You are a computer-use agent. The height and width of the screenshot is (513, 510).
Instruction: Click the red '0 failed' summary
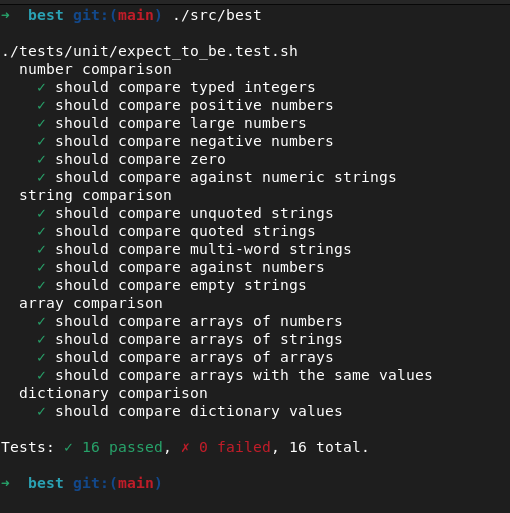235,447
